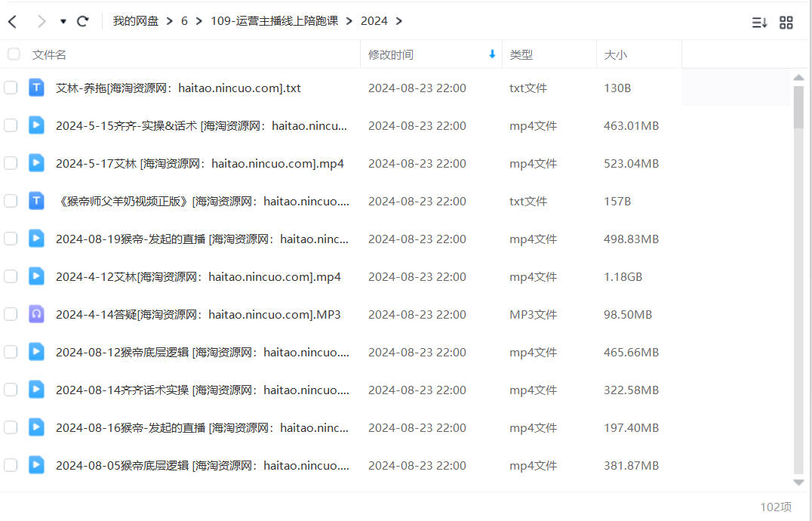This screenshot has height=521, width=812.
Task: Go back with the left arrow icon
Action: 13,21
